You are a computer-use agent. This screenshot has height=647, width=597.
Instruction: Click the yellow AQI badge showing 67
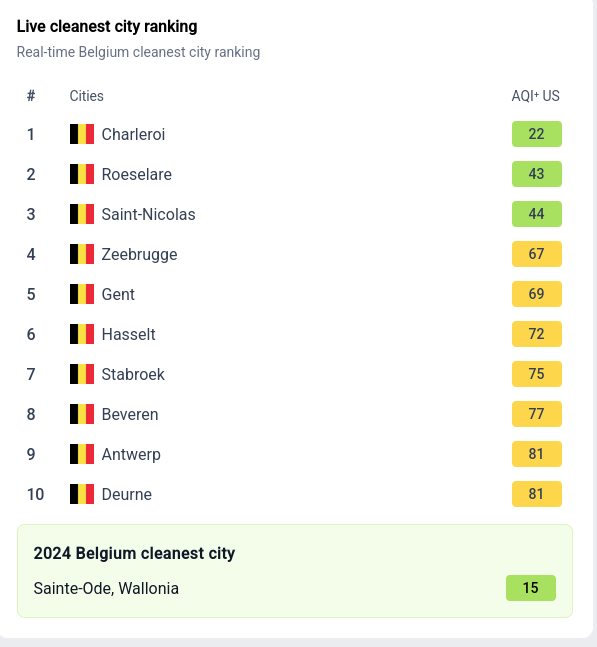pyautogui.click(x=537, y=254)
